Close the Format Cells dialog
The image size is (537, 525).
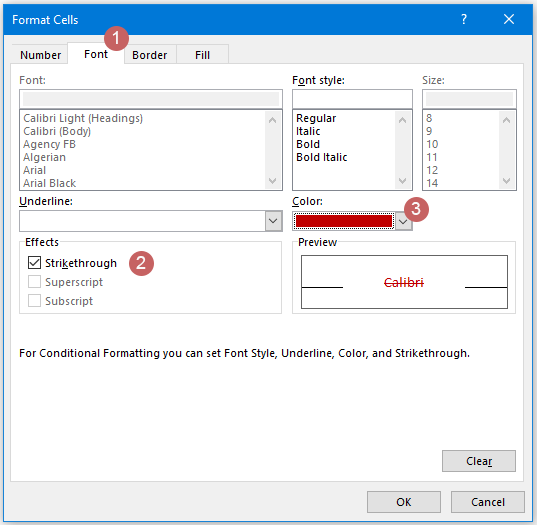(x=509, y=19)
